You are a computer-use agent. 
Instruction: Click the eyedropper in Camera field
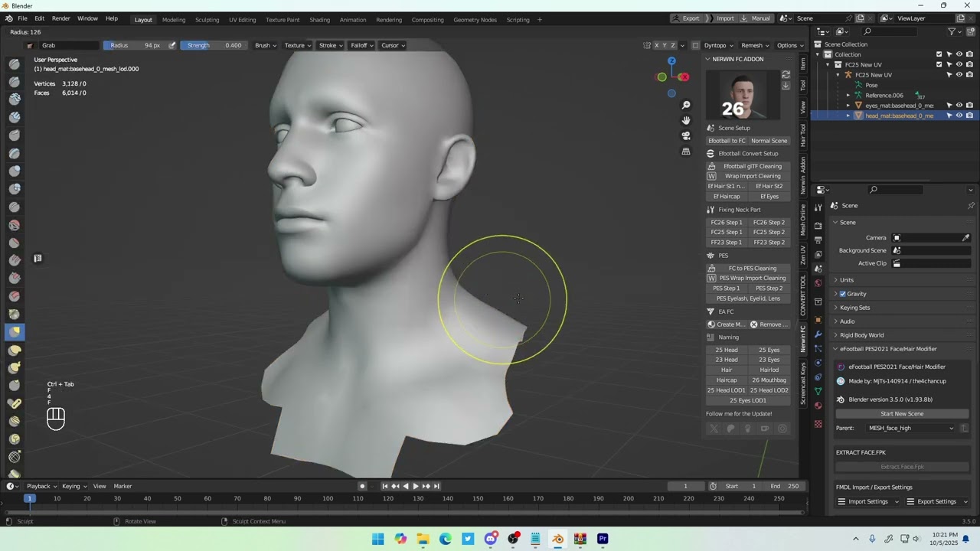coord(966,238)
